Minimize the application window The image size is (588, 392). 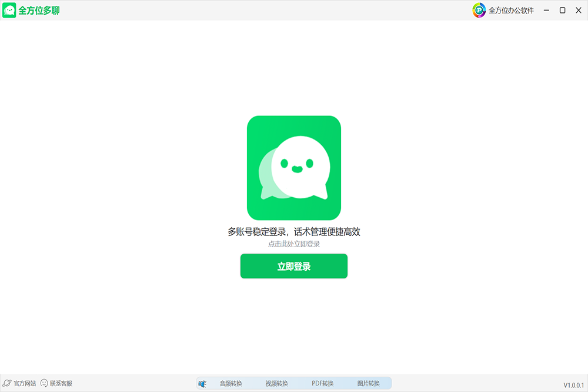(x=546, y=10)
